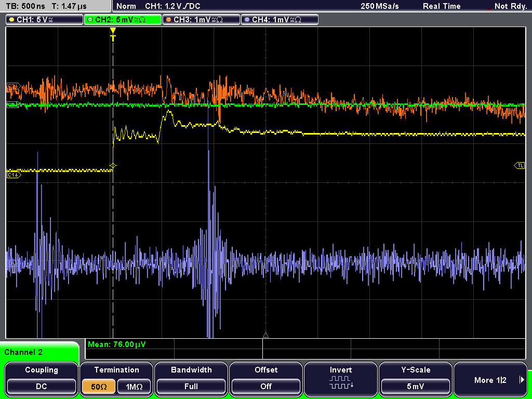Click the TL trigger level marker
This screenshot has height=399, width=532.
pos(520,166)
